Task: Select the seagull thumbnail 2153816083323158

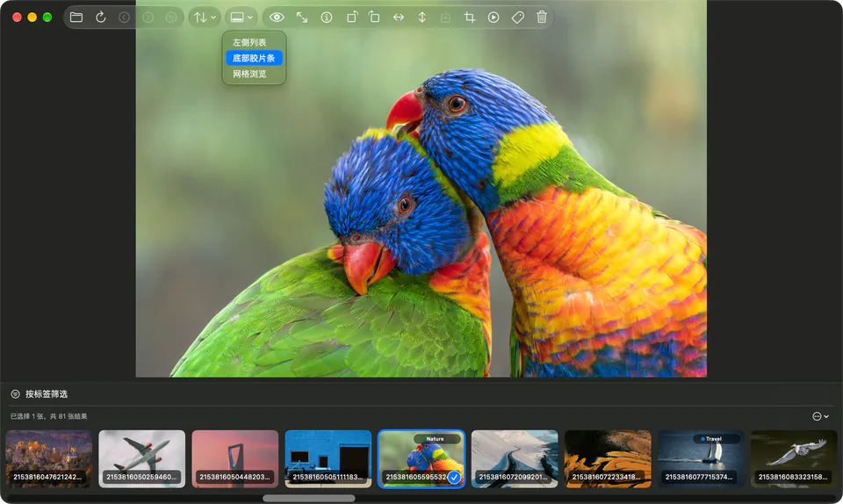Action: pos(794,459)
